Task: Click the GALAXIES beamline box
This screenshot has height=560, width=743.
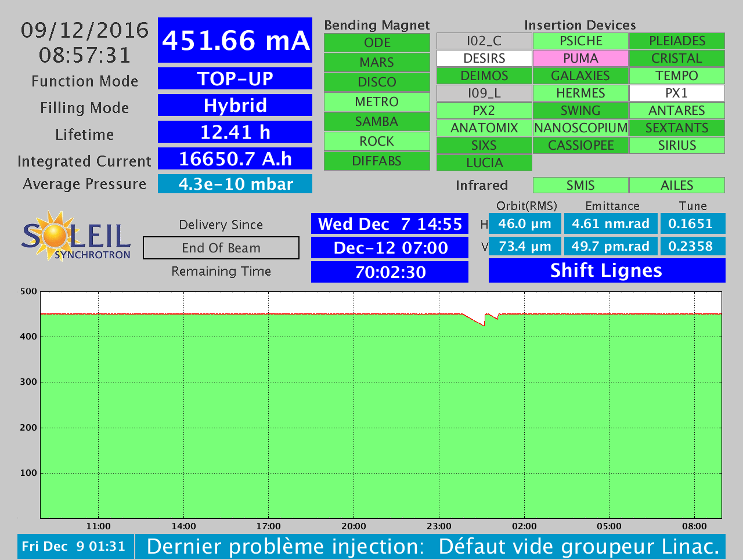Action: [580, 76]
